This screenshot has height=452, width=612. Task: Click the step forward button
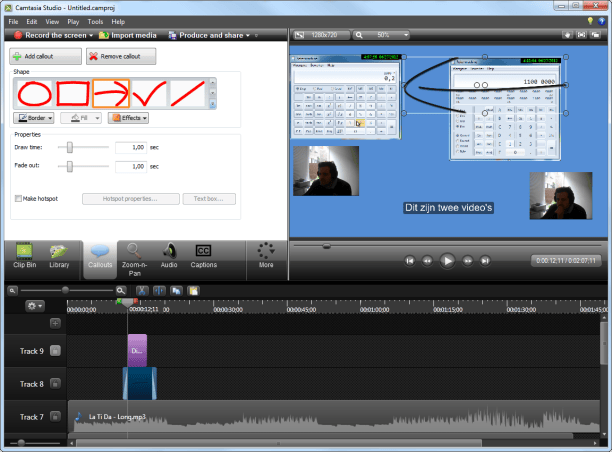point(468,261)
